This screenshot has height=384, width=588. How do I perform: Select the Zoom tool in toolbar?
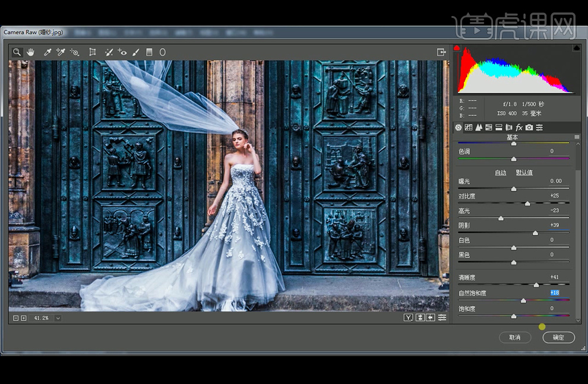pos(17,52)
